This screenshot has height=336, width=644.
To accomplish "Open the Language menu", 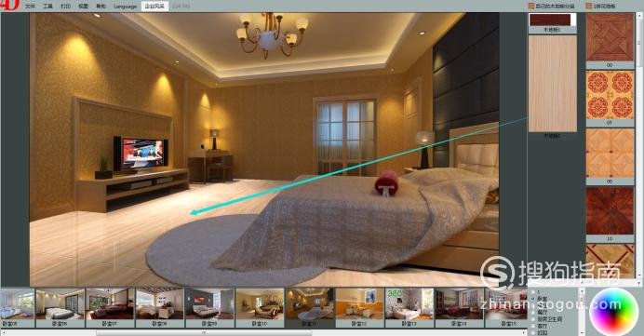I will coord(126,7).
